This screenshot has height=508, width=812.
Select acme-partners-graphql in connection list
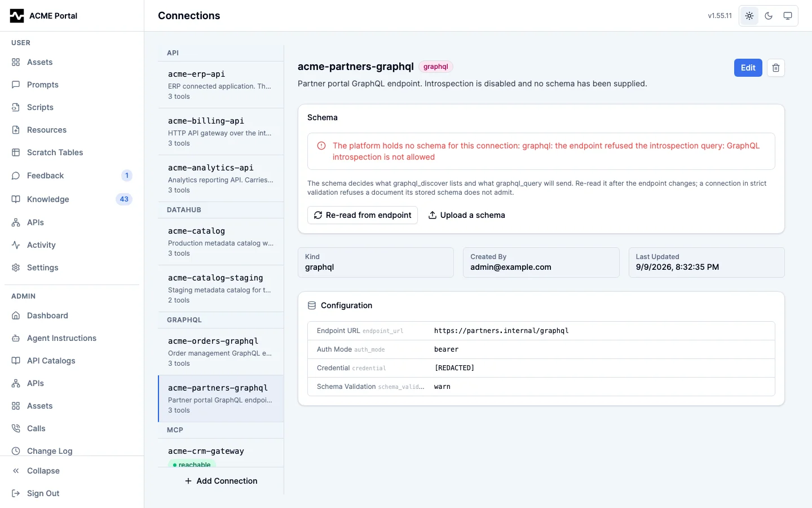tap(221, 398)
